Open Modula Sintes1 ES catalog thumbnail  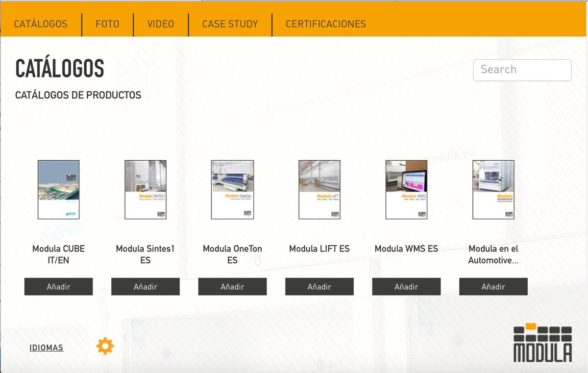(x=146, y=190)
